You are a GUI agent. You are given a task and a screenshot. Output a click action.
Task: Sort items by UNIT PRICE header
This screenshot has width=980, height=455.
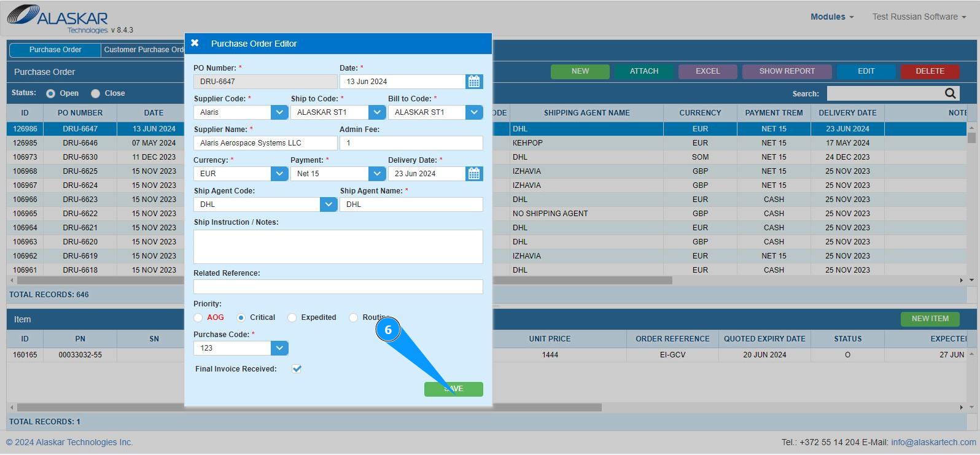point(550,339)
